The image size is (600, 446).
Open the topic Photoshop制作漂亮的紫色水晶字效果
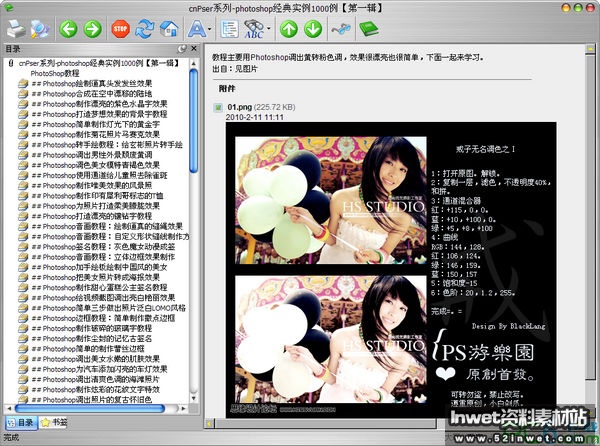99,104
